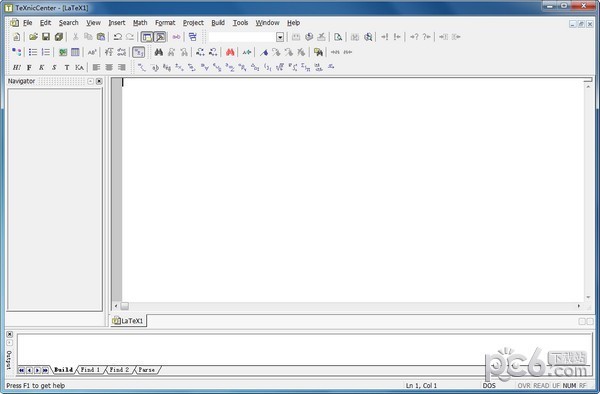The width and height of the screenshot is (600, 394).
Task: Center text with the center-align icon
Action: point(109,67)
